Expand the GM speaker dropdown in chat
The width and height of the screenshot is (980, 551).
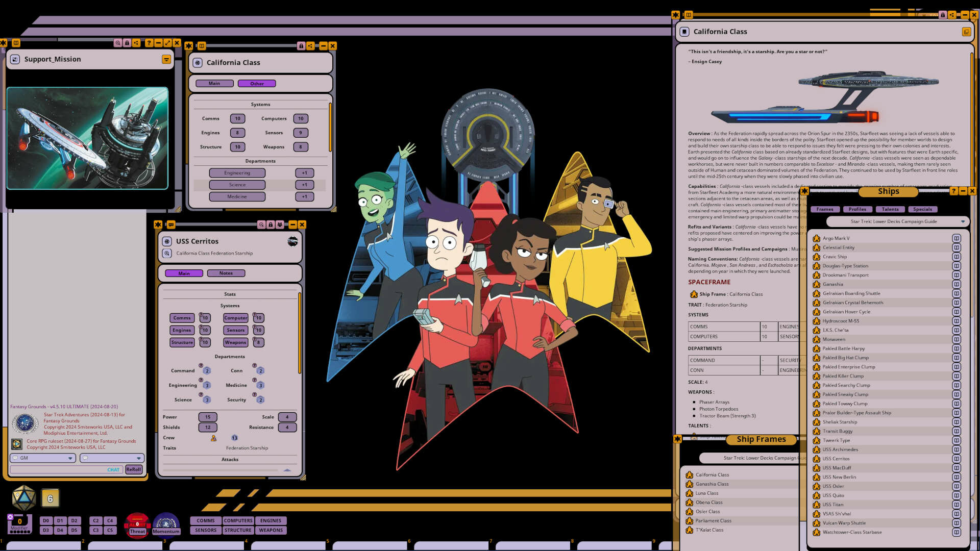70,458
